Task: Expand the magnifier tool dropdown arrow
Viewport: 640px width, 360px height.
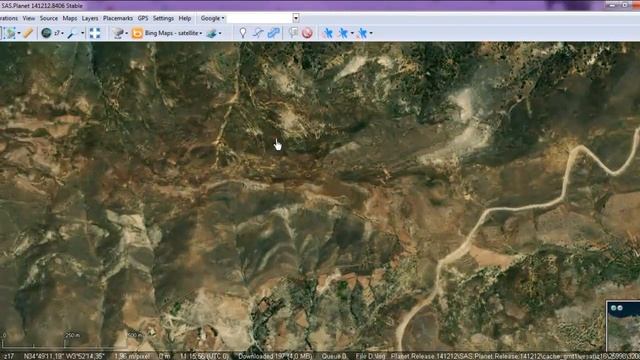Action: click(82, 33)
